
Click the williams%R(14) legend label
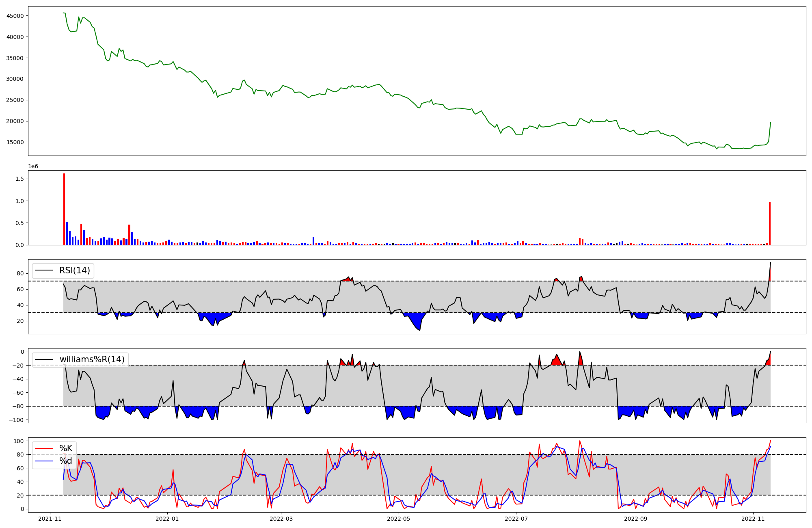[92, 359]
